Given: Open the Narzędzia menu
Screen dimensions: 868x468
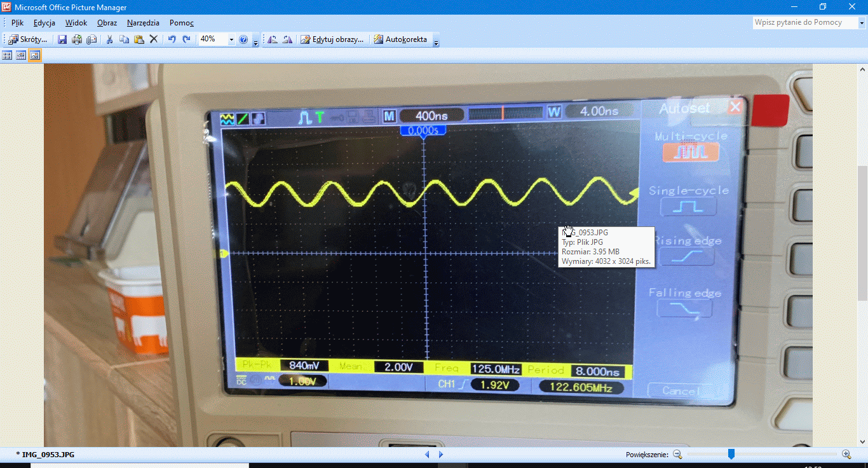Looking at the screenshot, I should coord(143,23).
